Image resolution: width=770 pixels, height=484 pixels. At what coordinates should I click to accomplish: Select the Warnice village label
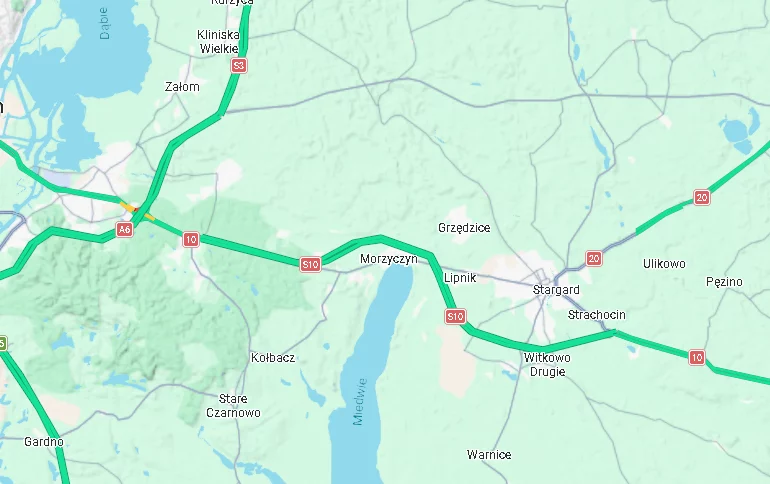click(x=489, y=455)
